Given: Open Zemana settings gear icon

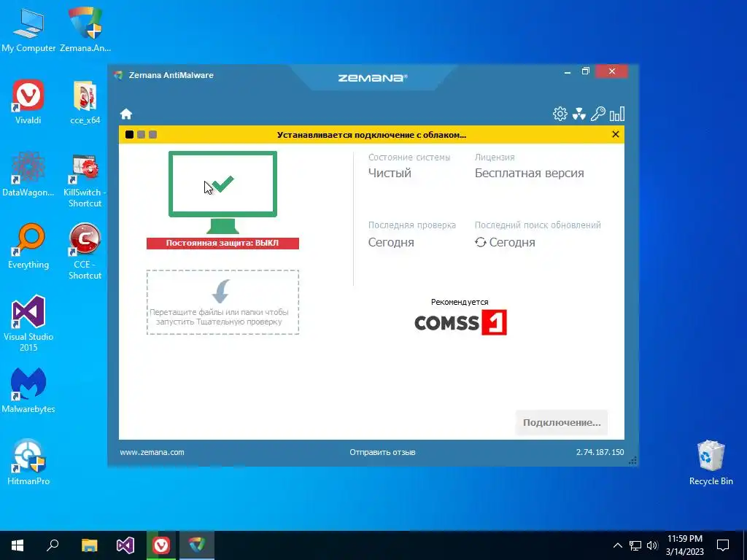Looking at the screenshot, I should click(560, 114).
